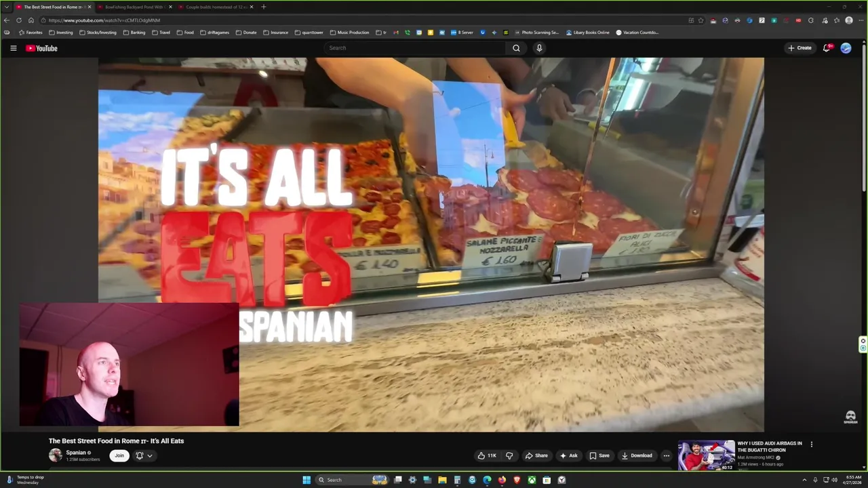This screenshot has width=868, height=488.
Task: Start voice search with the microphone
Action: (x=539, y=48)
